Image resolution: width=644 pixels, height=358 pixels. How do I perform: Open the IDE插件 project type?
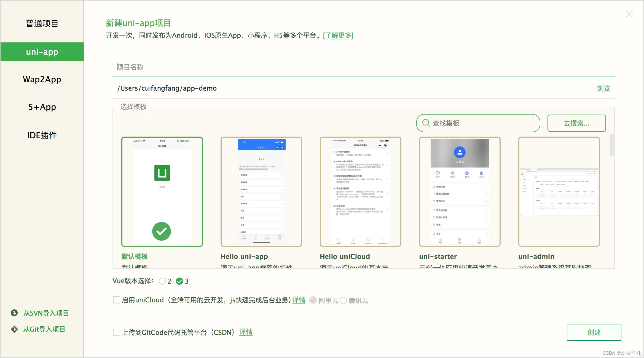coord(42,135)
